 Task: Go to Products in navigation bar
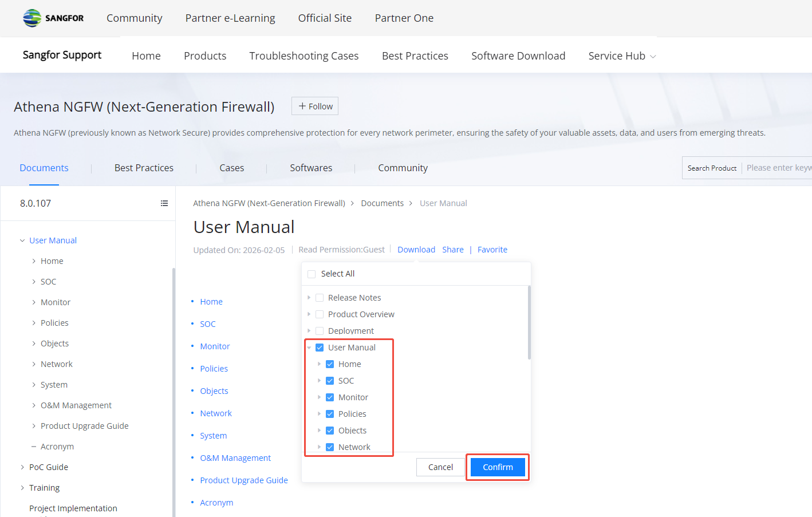[x=205, y=56]
